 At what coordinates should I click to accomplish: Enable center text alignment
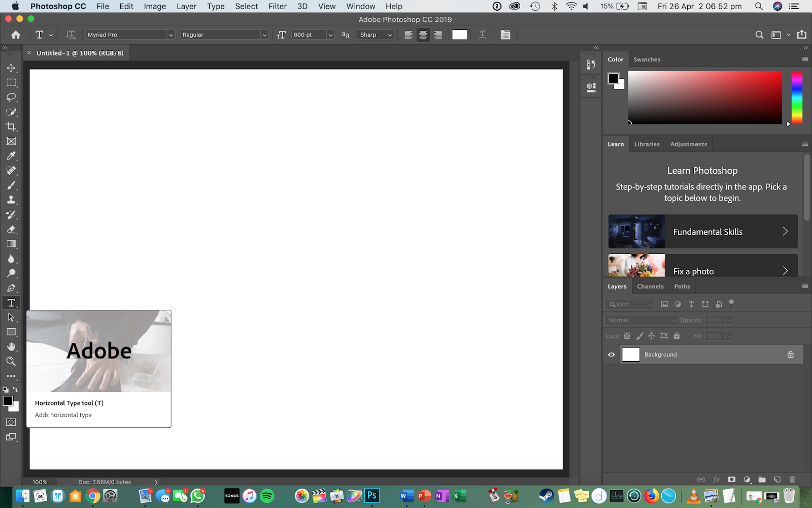[x=423, y=35]
